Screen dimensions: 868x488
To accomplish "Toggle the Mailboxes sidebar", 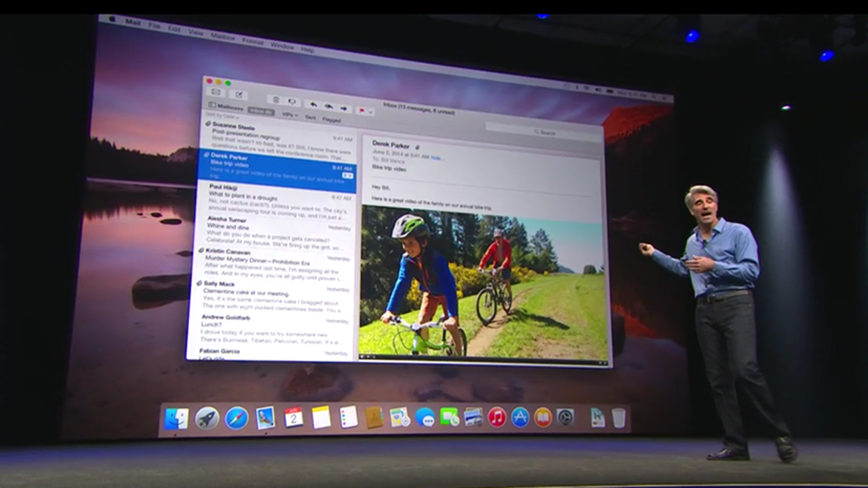I will [x=226, y=107].
